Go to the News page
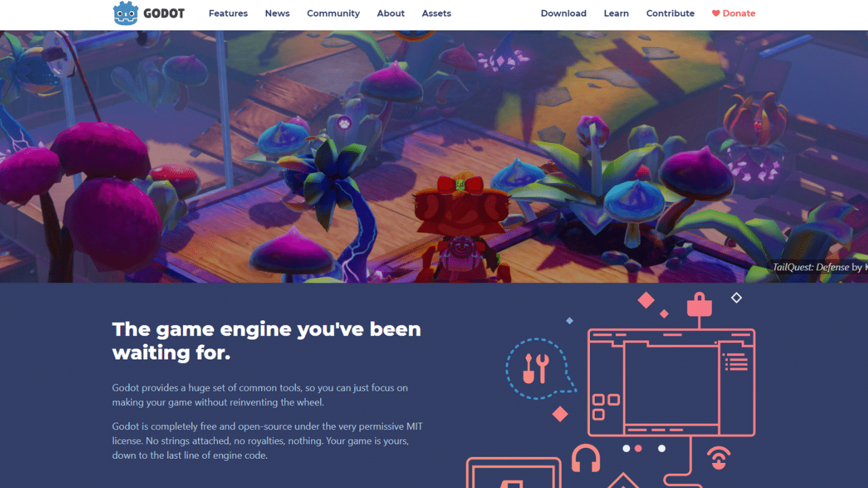The image size is (868, 488). pyautogui.click(x=277, y=14)
